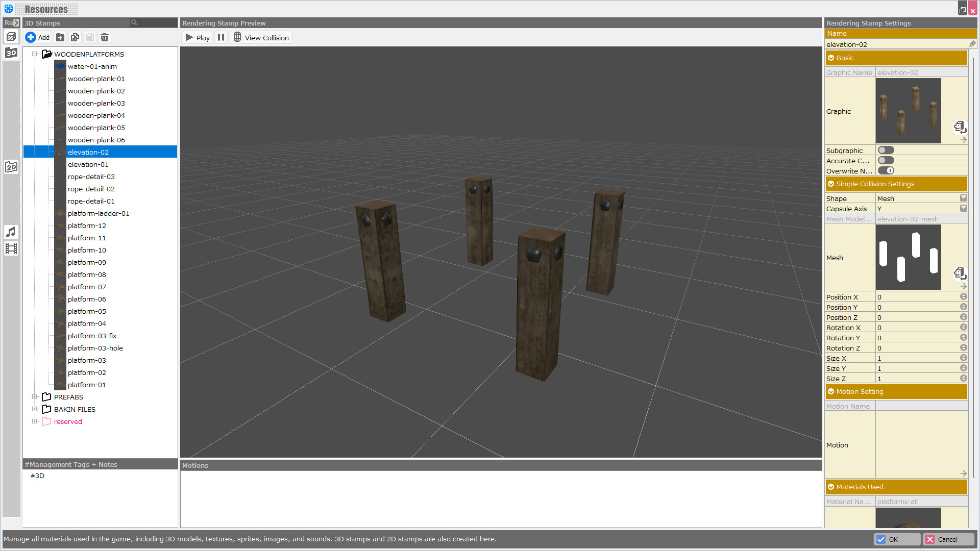
Task: Open the collision Shape dropdown
Action: point(963,198)
